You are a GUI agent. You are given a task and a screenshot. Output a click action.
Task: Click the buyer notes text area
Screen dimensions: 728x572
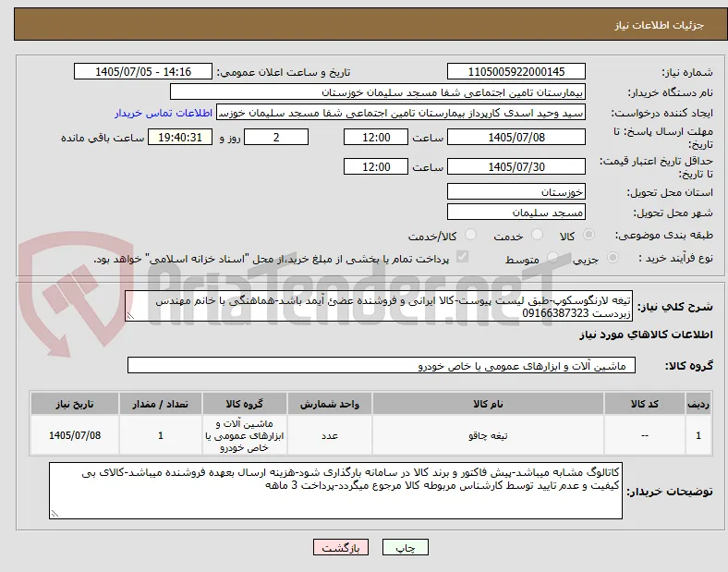(x=335, y=491)
